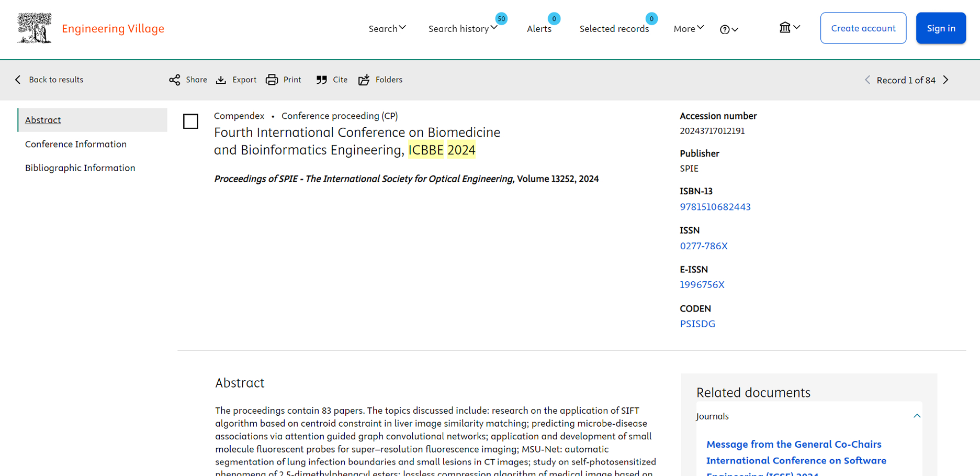Jump to Conference Information section

pyautogui.click(x=76, y=144)
